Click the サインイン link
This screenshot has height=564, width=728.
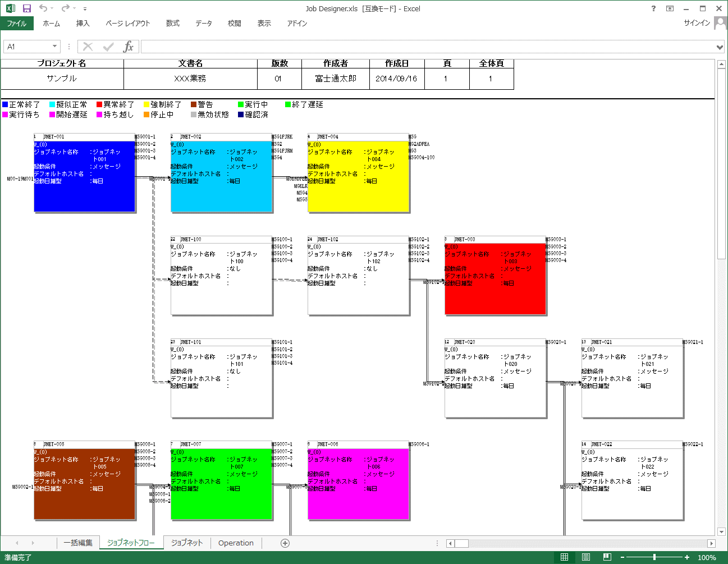(697, 23)
